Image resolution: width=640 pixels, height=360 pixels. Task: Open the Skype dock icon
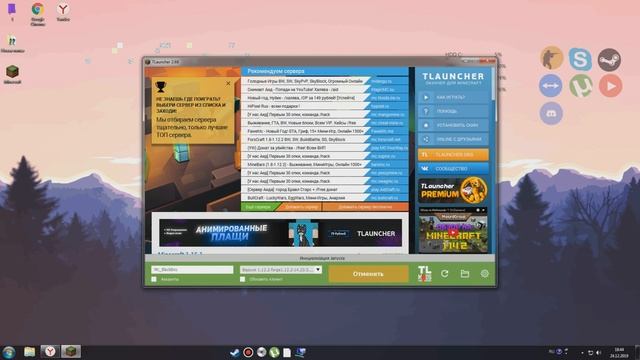click(x=580, y=59)
